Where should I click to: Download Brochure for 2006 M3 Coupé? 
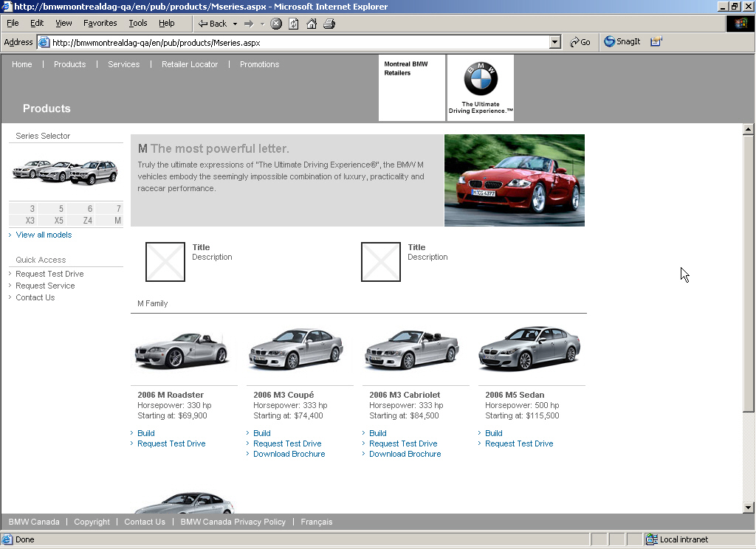pyautogui.click(x=289, y=454)
